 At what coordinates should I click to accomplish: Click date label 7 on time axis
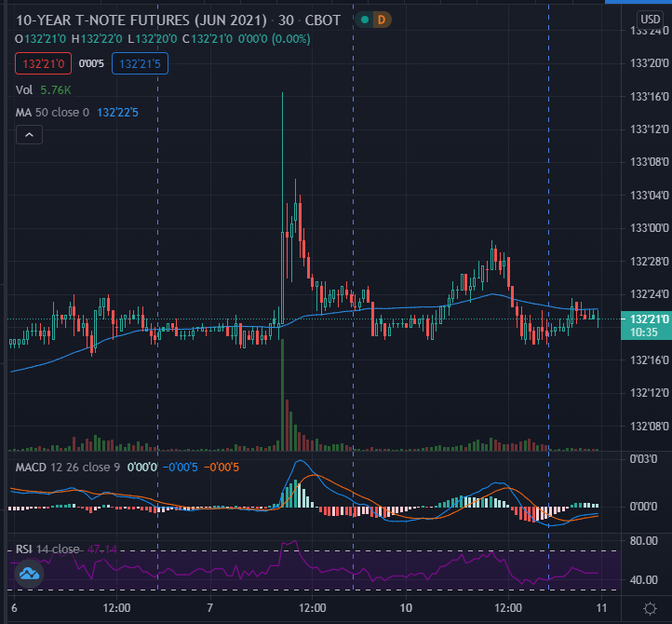coord(209,608)
